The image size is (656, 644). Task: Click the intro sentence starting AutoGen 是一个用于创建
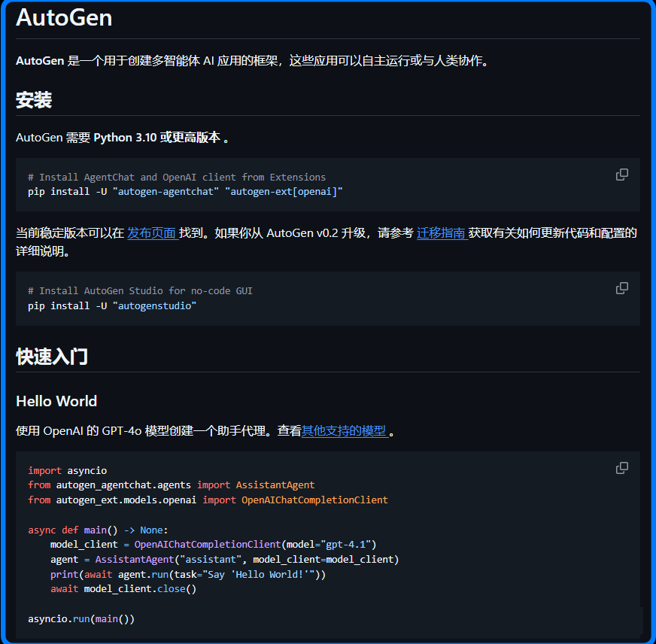point(253,61)
